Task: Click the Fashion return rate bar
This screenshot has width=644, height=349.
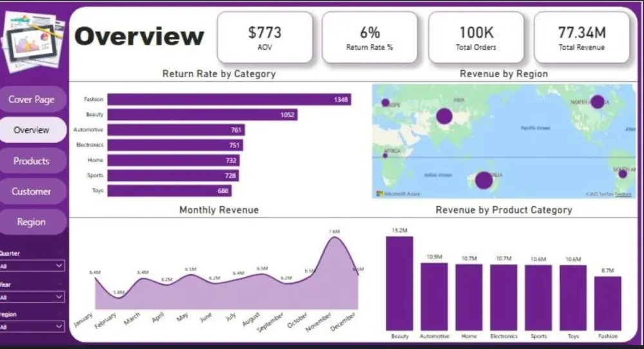Action: [x=229, y=99]
